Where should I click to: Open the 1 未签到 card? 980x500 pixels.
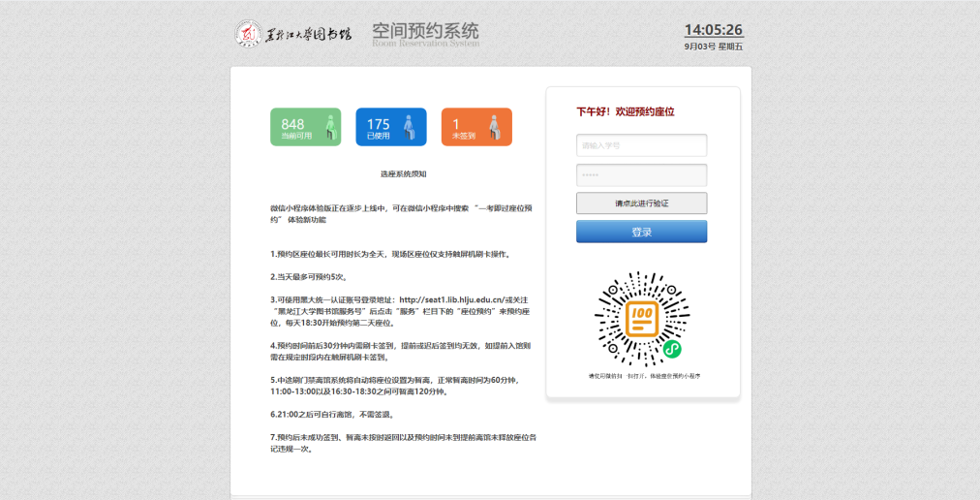475,127
